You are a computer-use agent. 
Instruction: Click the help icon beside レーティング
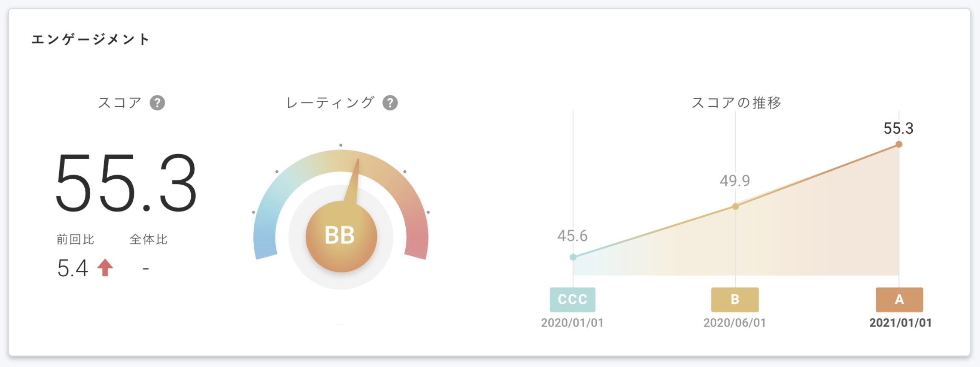[x=390, y=103]
